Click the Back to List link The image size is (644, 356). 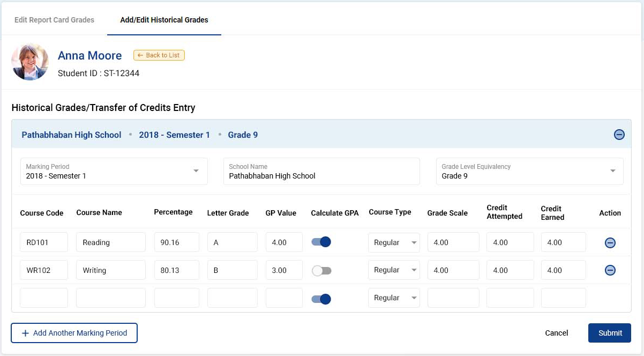[x=159, y=55]
